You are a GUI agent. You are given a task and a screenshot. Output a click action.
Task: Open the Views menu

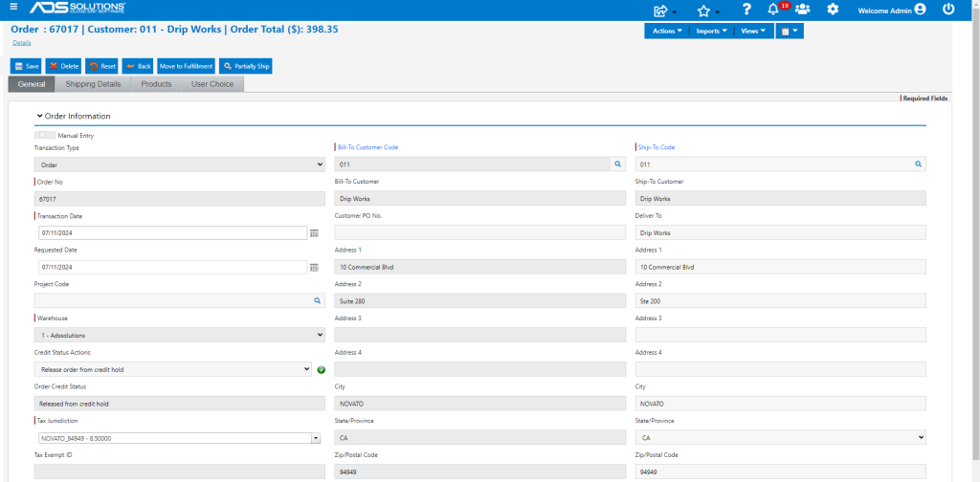(x=753, y=32)
